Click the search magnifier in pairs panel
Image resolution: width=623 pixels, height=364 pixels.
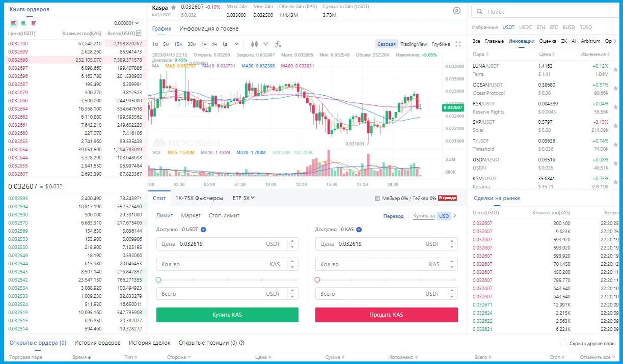pos(479,11)
